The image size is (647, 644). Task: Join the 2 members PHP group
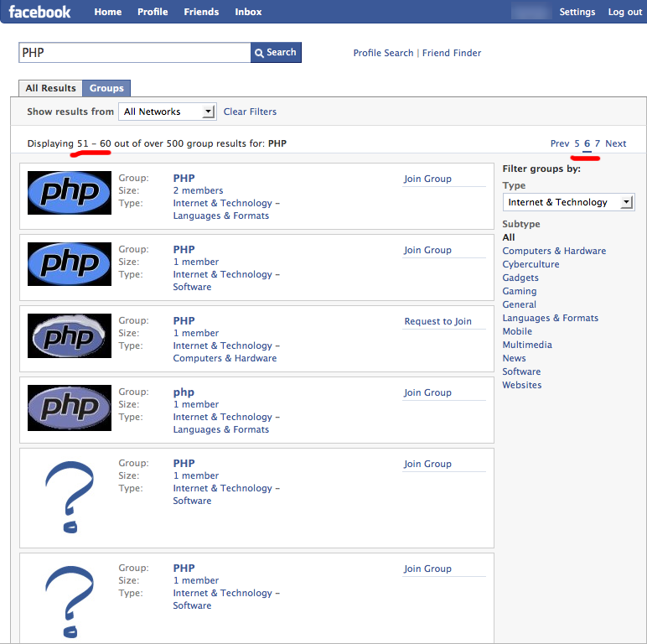click(427, 179)
